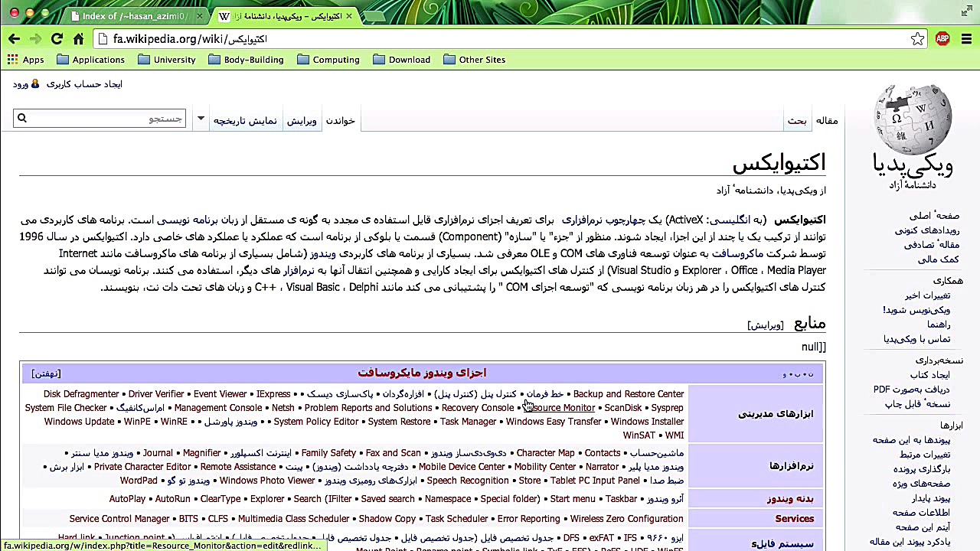Open the University bookmarks folder

(x=167, y=60)
